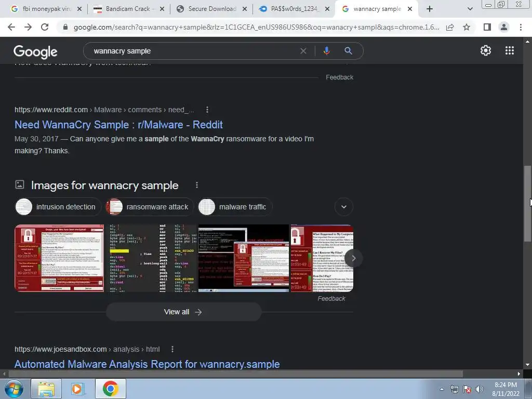This screenshot has height=399, width=532.
Task: Filter images by malware traffic
Action: click(x=235, y=207)
